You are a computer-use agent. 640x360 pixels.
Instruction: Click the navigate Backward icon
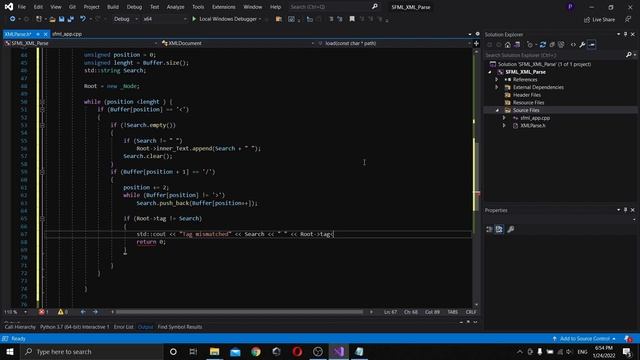pyautogui.click(x=13, y=19)
